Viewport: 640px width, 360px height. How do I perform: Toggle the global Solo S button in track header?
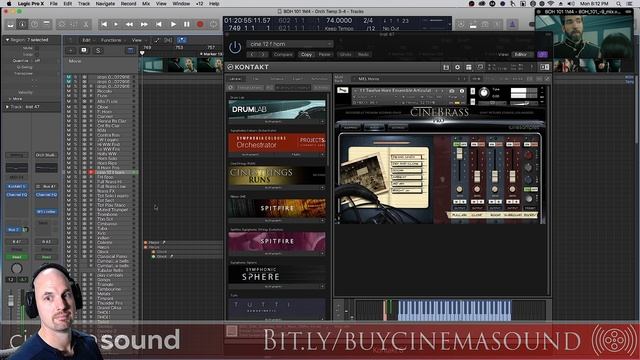point(98,50)
